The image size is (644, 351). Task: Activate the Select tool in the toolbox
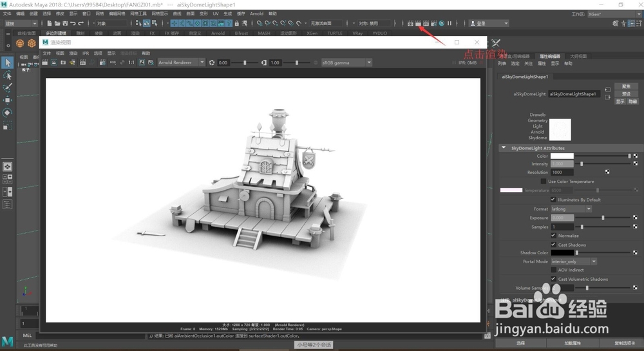(7, 63)
